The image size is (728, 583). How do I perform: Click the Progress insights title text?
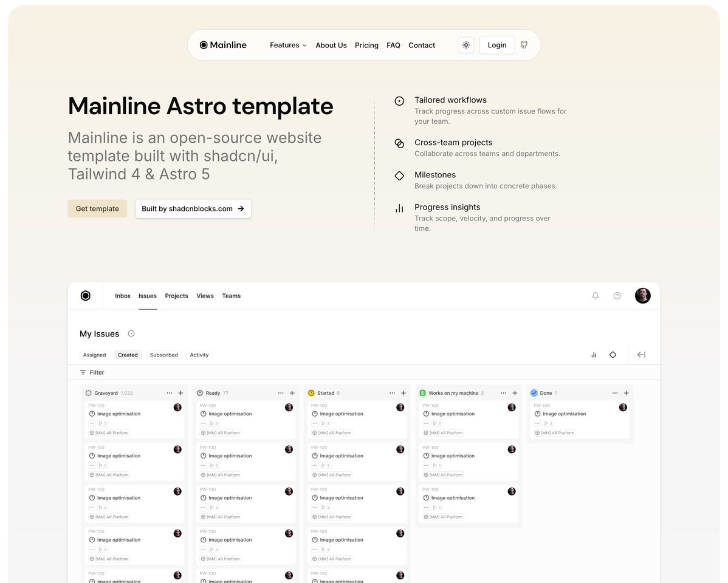447,207
